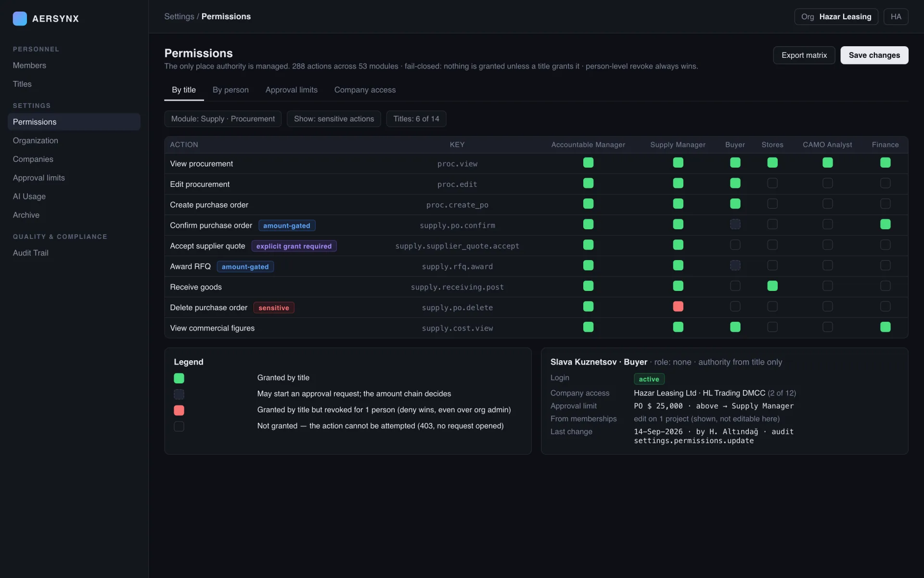Image resolution: width=924 pixels, height=578 pixels.
Task: Click the CAMO Analyst column header
Action: [827, 144]
